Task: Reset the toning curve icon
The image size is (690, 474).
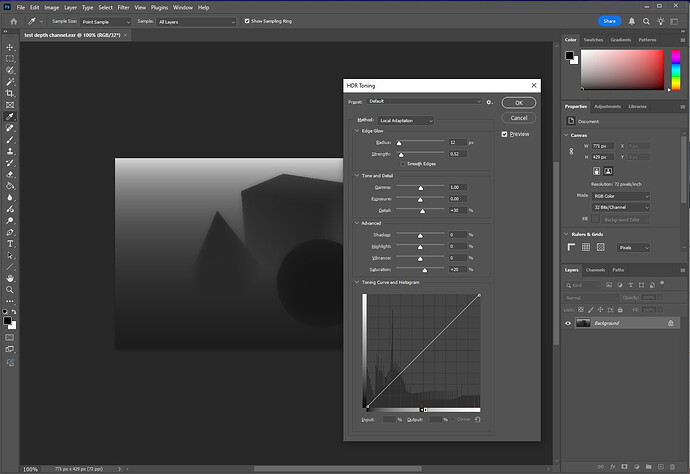Action: 477,419
